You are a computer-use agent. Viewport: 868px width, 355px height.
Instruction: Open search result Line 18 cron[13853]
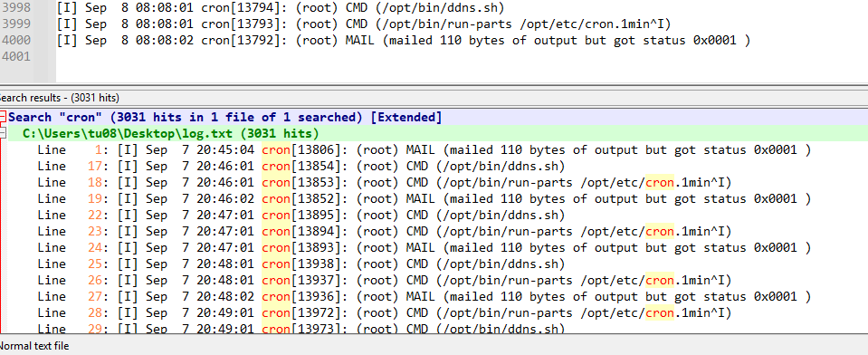[385, 182]
